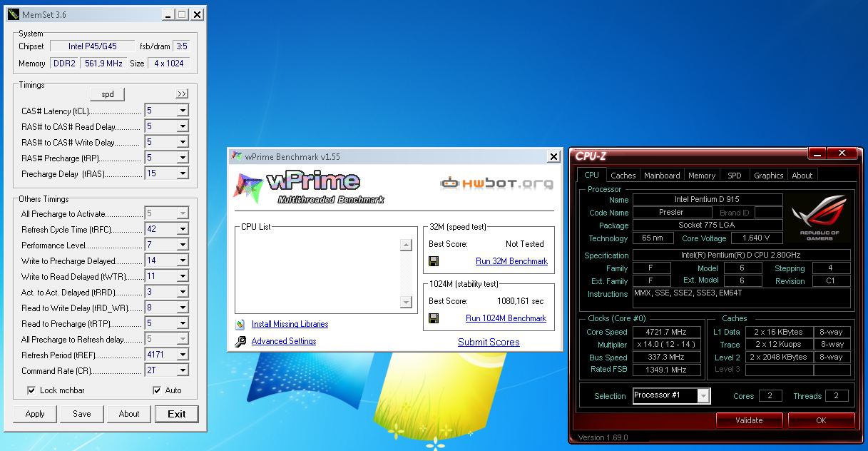Click the wPrime title bar icon

click(238, 157)
